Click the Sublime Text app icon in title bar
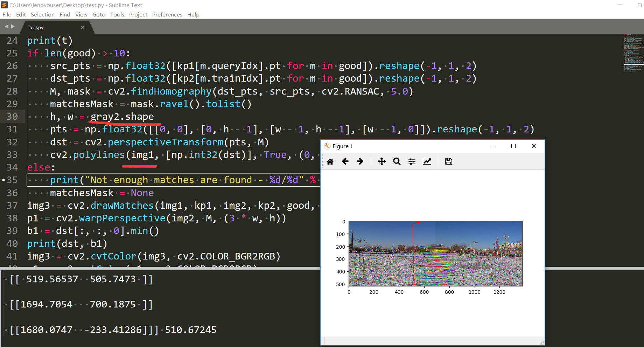644x347 pixels. point(4,5)
